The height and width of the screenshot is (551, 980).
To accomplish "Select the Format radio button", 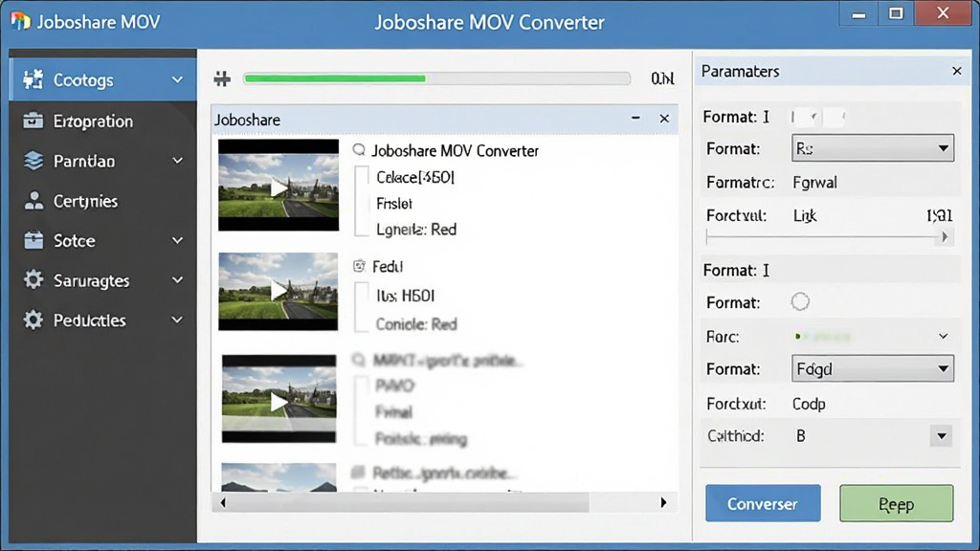I will click(800, 301).
